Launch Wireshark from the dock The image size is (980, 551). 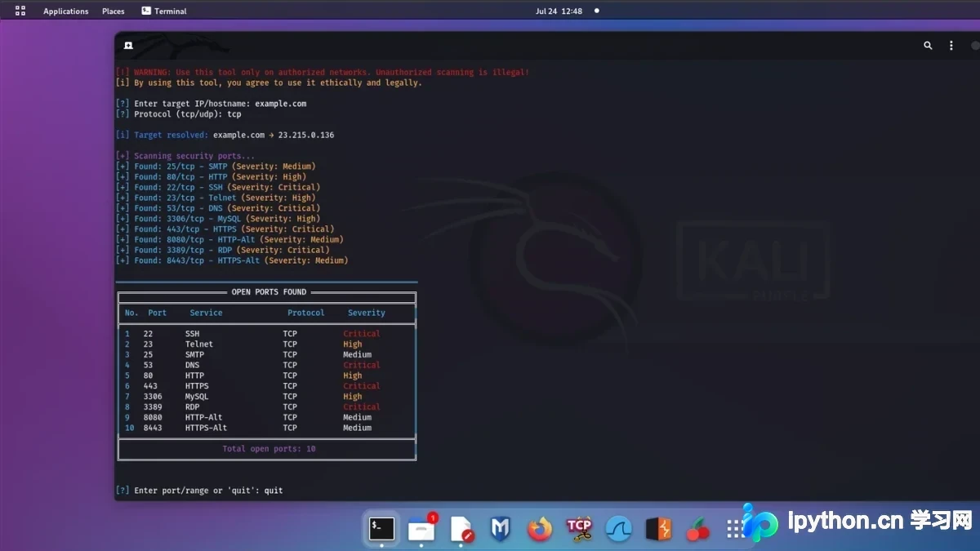point(619,529)
